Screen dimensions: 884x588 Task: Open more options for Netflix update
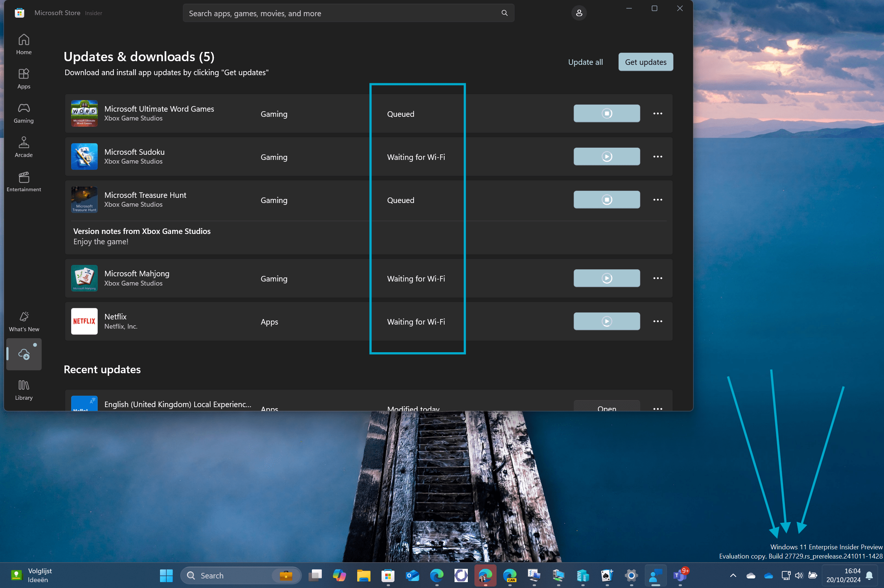pos(657,321)
